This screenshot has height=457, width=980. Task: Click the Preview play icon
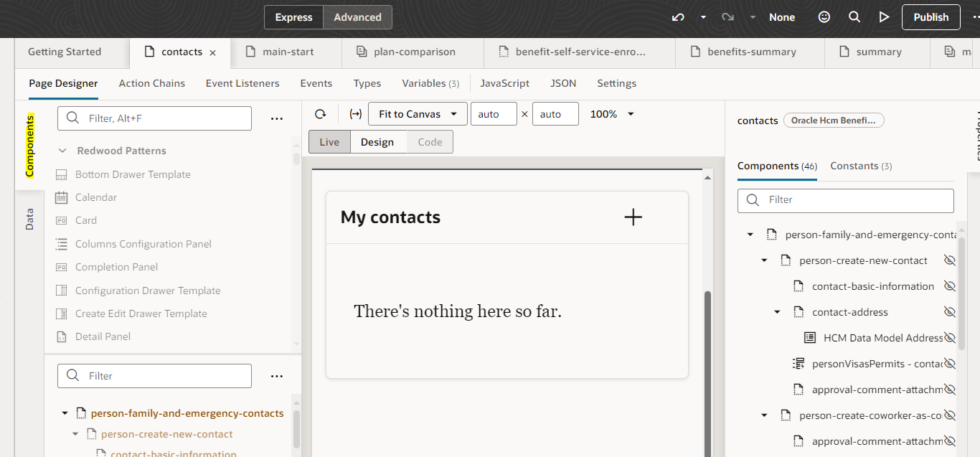click(x=884, y=17)
